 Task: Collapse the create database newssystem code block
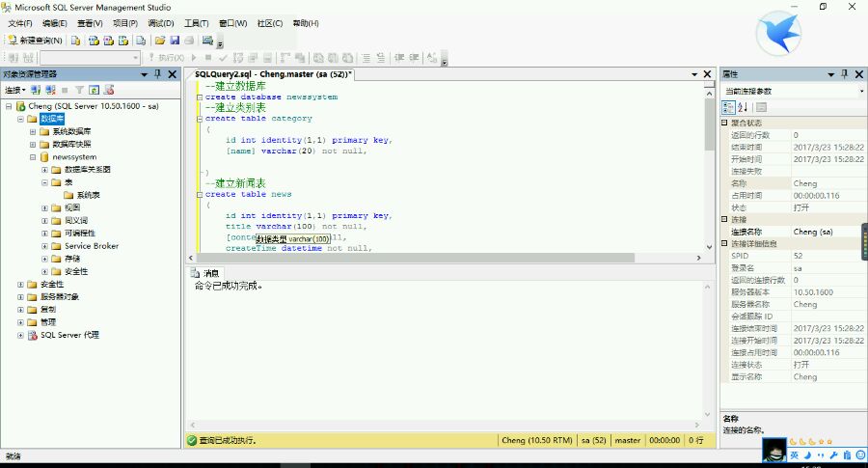[x=200, y=96]
